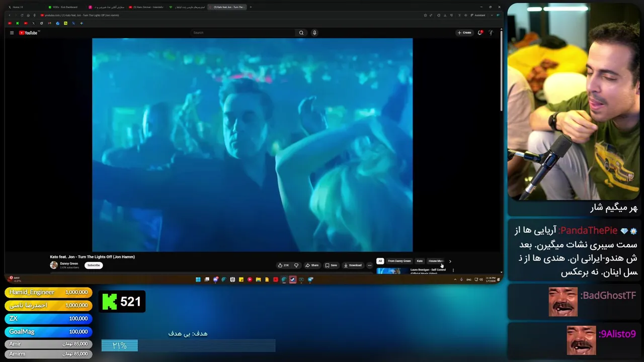Open the browser tab list dropdown arrow
Image resolution: width=644 pixels, height=362 pixels.
[x=492, y=15]
